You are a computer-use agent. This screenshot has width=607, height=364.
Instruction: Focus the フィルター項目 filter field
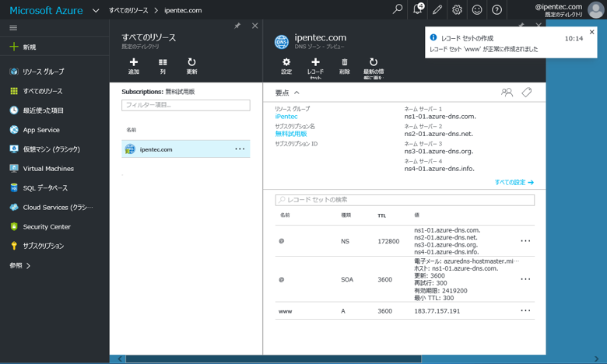(x=186, y=105)
